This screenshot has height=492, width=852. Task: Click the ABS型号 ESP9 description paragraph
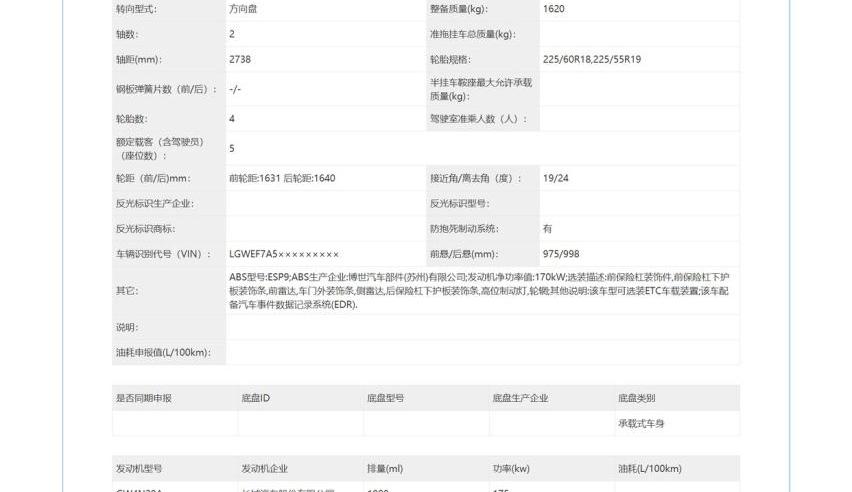pos(479,291)
